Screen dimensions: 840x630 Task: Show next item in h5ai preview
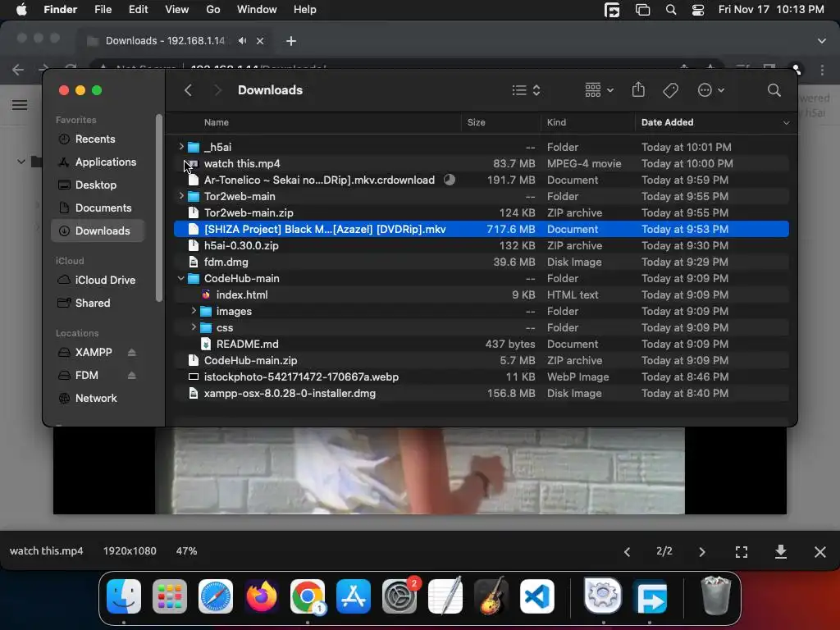click(x=702, y=551)
